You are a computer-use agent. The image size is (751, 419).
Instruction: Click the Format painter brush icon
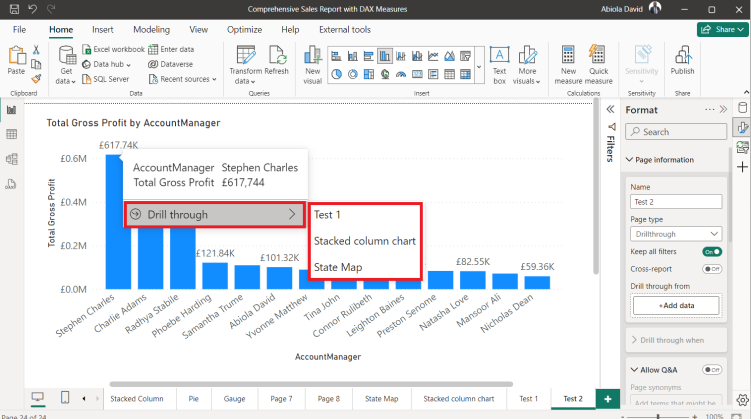click(36, 79)
